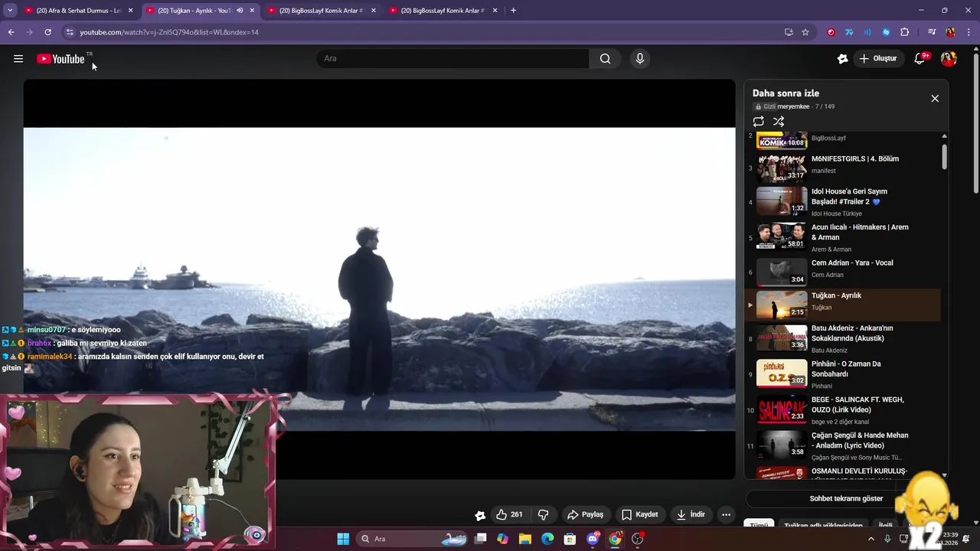Select the Tuğkan adlı yükleyiciden chip
980x551 pixels.
(x=823, y=526)
